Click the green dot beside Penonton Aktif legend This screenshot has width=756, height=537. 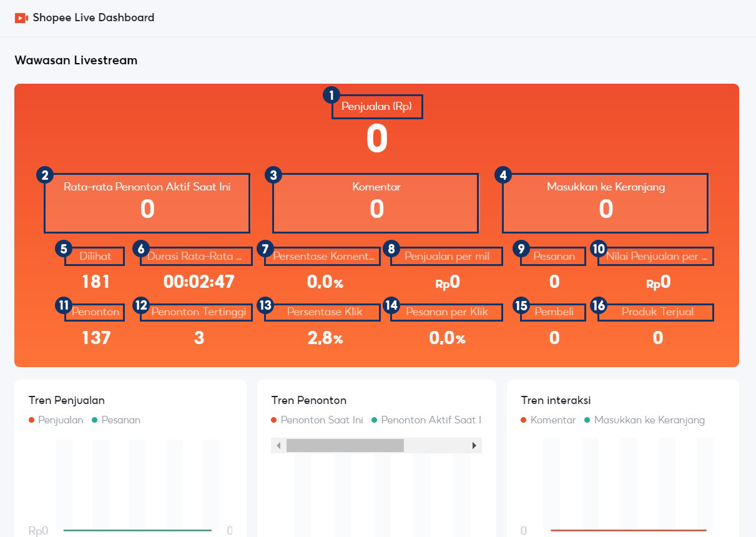[374, 420]
